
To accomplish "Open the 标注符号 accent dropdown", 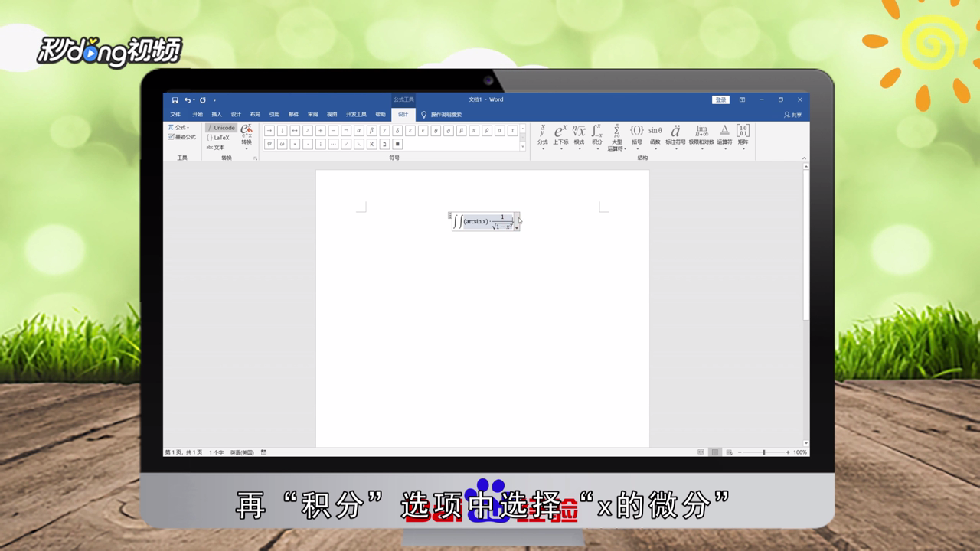I will pos(675,135).
